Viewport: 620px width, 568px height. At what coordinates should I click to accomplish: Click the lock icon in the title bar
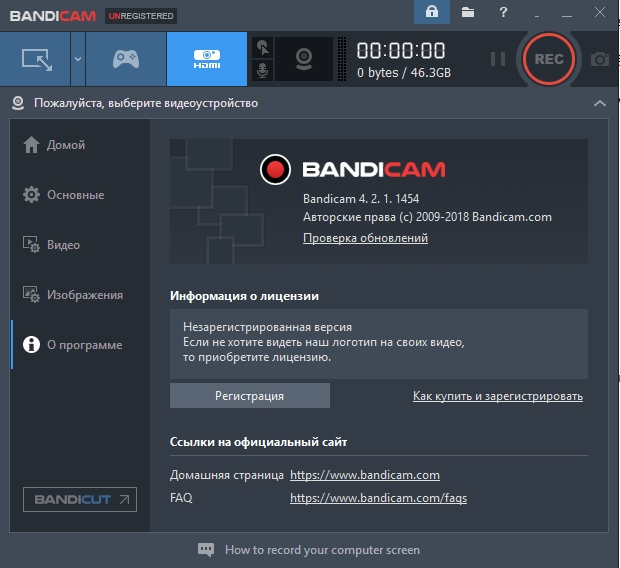[x=432, y=12]
